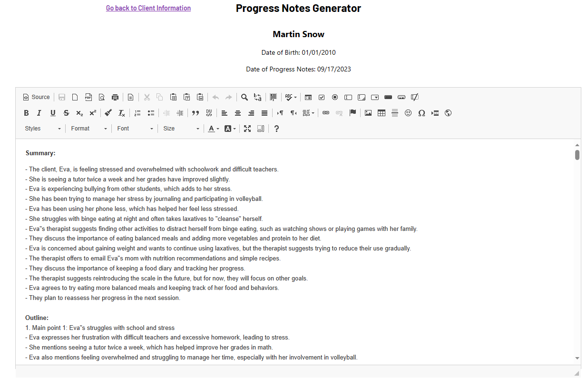
Task: Insert a numbered list
Action: click(x=137, y=113)
